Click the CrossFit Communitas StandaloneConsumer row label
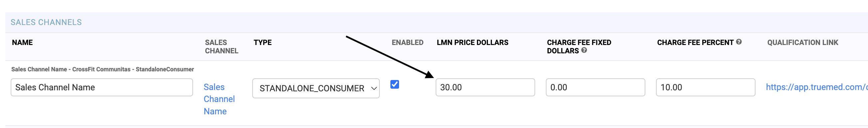 coord(103,69)
